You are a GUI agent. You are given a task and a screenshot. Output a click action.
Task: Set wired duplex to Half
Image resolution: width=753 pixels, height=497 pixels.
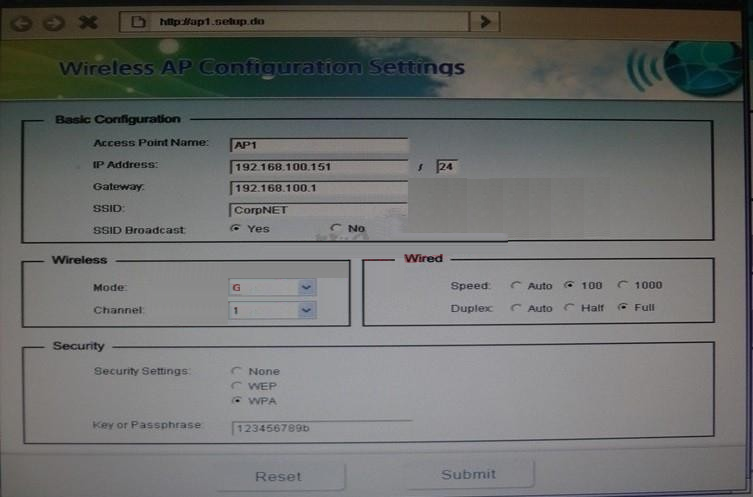[569, 308]
